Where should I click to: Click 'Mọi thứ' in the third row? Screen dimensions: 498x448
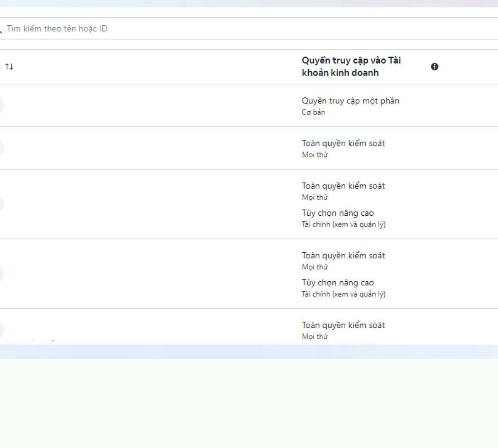(315, 197)
